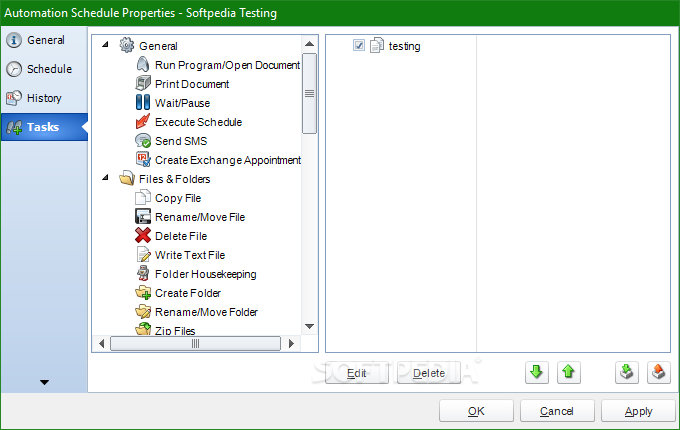Click the Execute Schedule red arrow icon
680x430 pixels.
click(143, 121)
